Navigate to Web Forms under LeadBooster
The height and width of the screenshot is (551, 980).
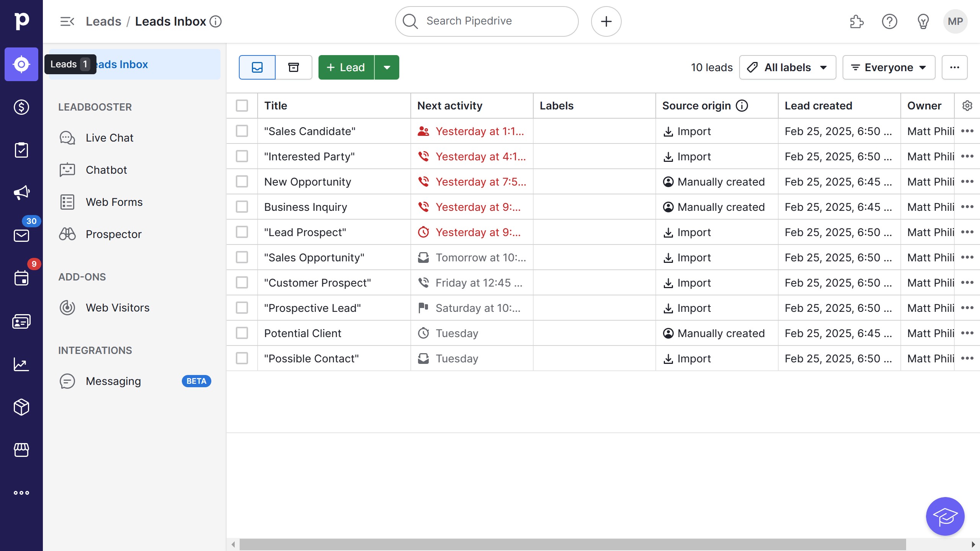[114, 202]
